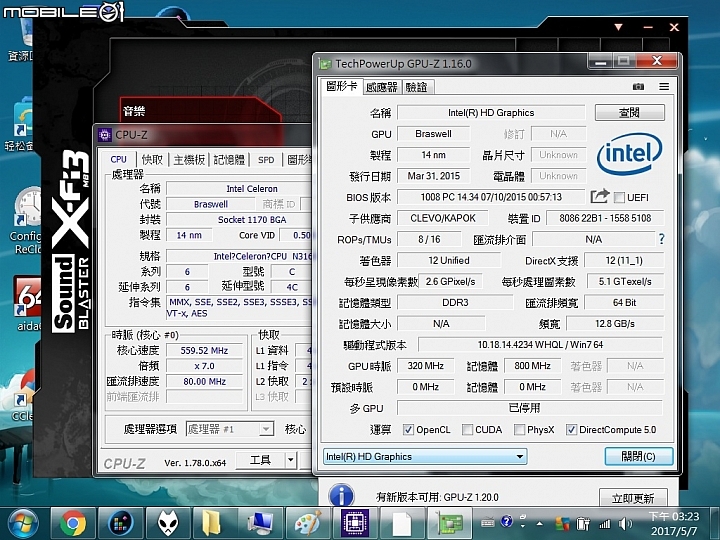This screenshot has width=720, height=540.
Task: Click the help question mark tray icon
Action: point(506,521)
